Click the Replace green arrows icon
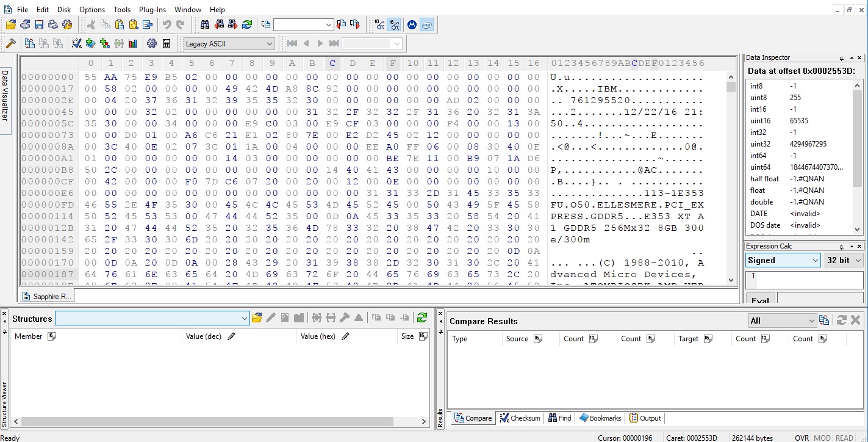 (x=247, y=24)
